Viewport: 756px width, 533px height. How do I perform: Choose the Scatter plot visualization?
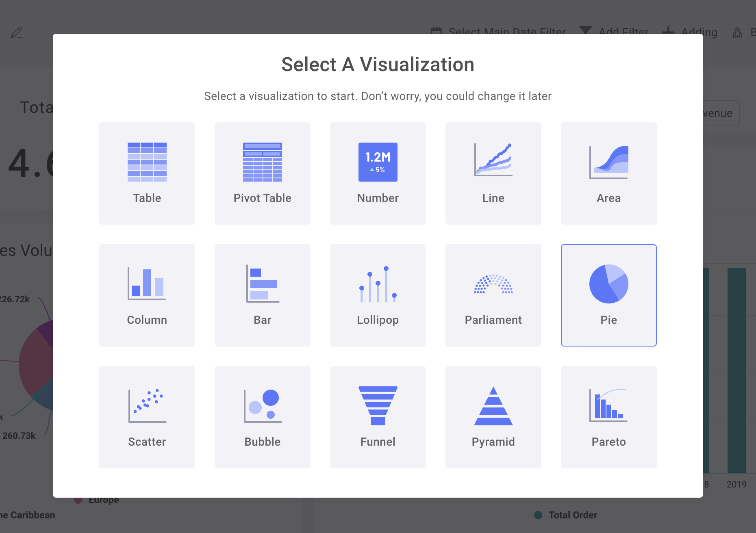pos(147,417)
